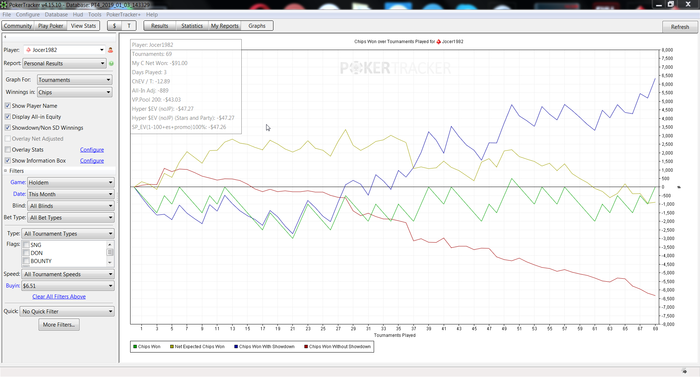
Task: Uncheck the Show Information Box checkbox
Action: [x=8, y=160]
